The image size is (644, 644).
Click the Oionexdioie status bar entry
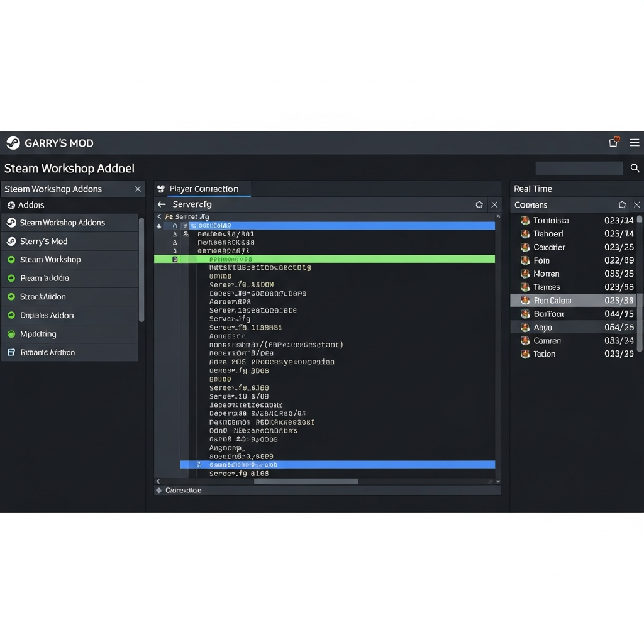point(183,491)
